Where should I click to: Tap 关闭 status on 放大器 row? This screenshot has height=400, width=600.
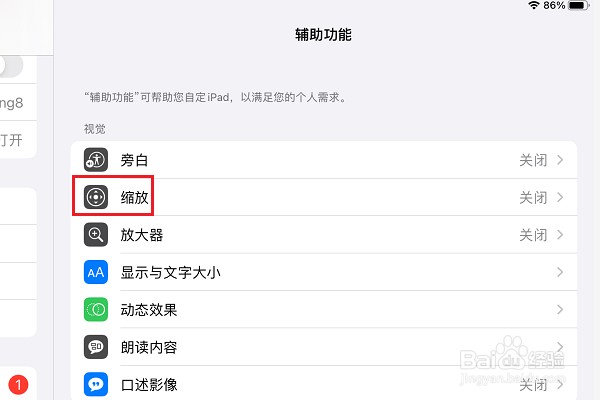tap(533, 235)
